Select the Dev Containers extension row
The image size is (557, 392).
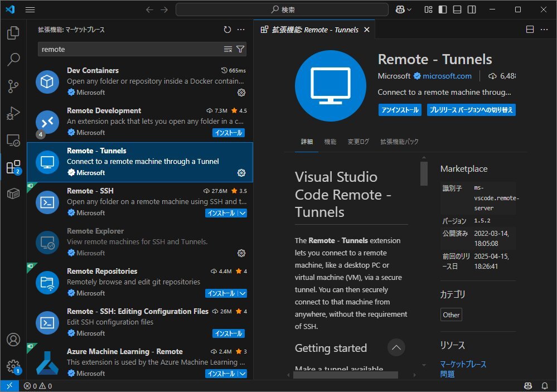point(140,82)
